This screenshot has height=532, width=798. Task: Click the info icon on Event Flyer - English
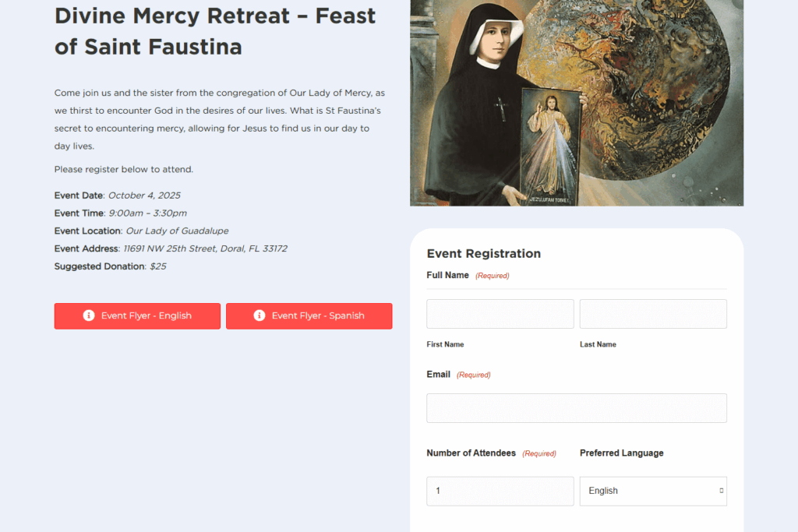89,315
